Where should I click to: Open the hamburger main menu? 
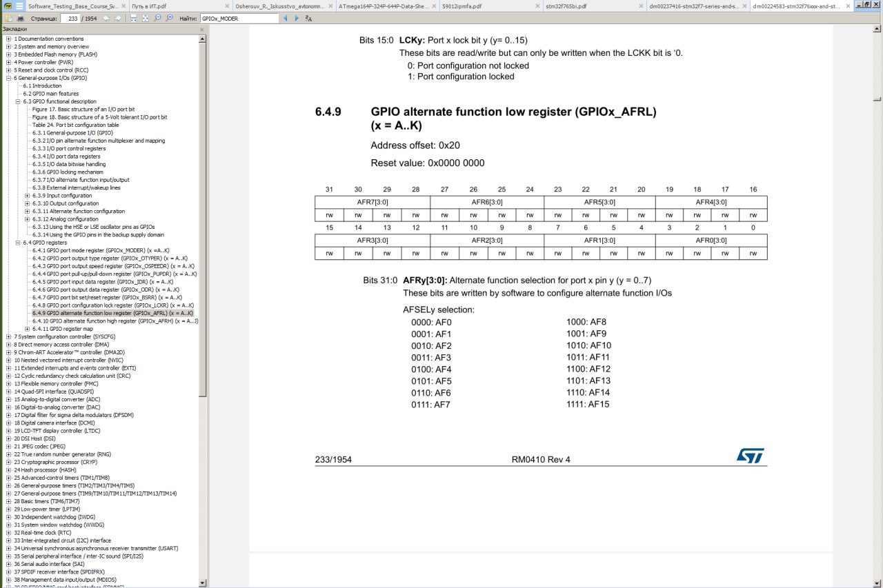(20, 6)
